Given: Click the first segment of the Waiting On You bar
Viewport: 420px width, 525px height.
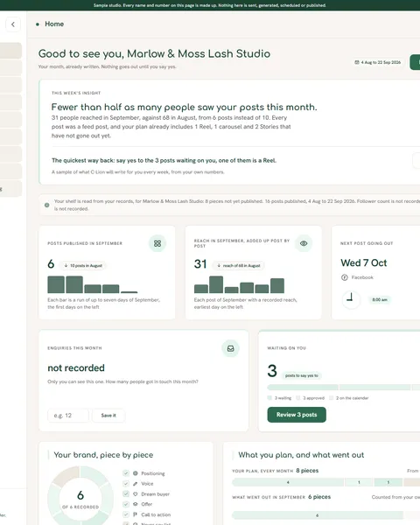Looking at the screenshot, I should 303,388.
